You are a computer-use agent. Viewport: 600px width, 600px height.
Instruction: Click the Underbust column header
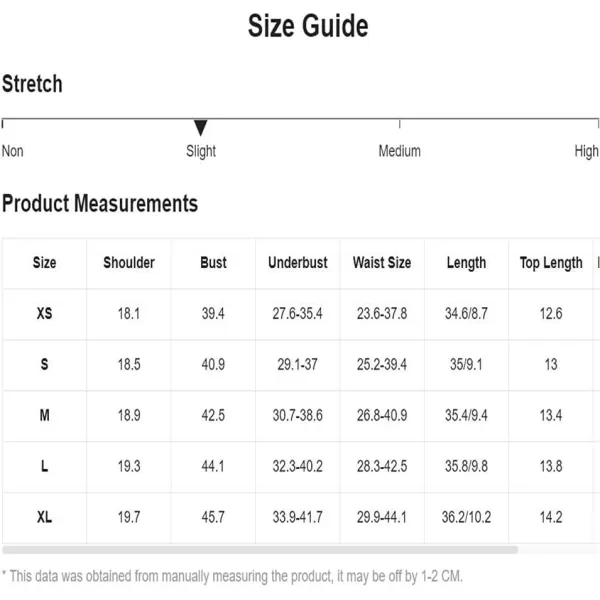coord(298,263)
